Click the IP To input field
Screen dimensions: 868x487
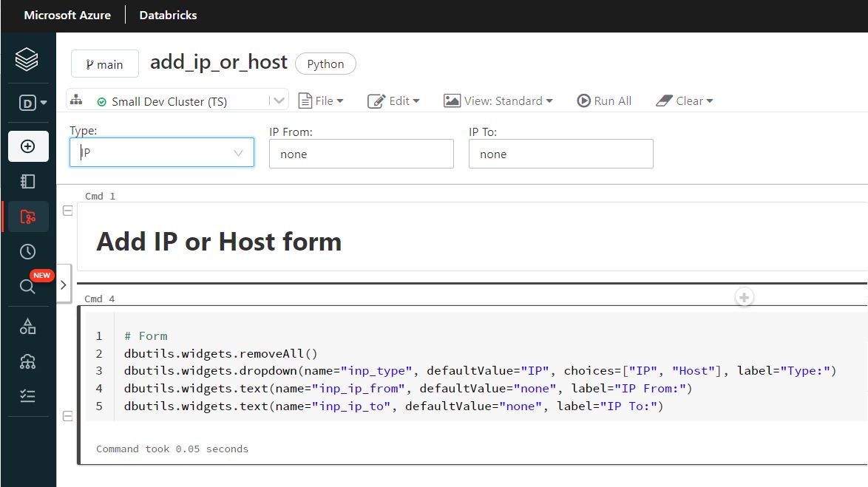tap(560, 154)
